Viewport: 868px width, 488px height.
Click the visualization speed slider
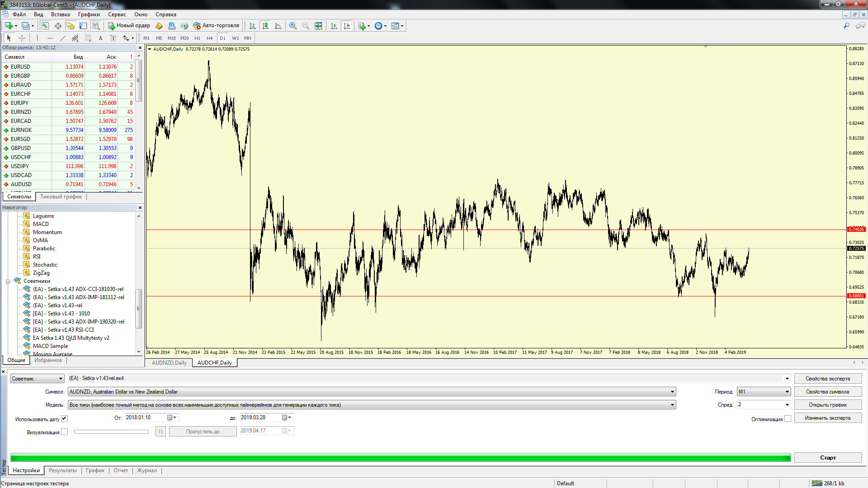coord(111,432)
